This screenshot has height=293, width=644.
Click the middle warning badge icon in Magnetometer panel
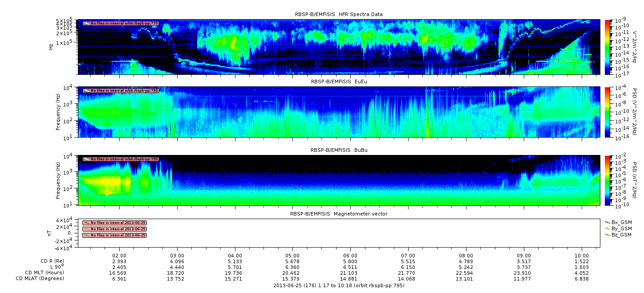coord(86,229)
